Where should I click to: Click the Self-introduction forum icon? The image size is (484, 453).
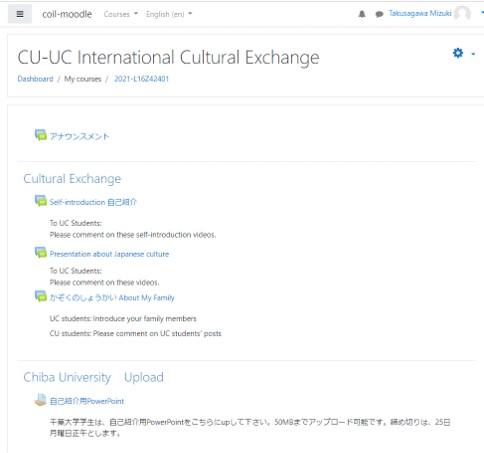coord(41,201)
